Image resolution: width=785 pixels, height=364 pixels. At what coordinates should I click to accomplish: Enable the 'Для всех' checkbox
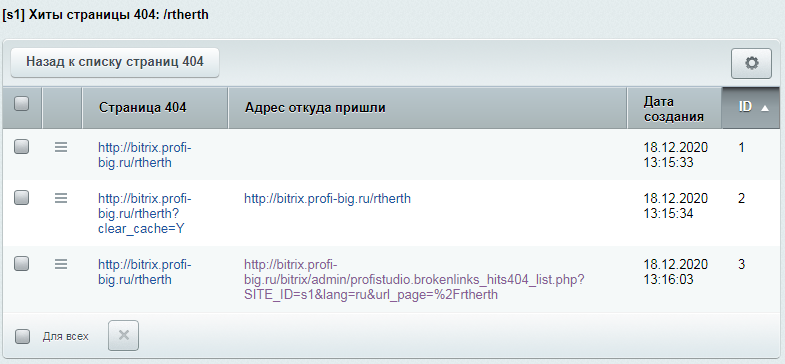(x=22, y=336)
